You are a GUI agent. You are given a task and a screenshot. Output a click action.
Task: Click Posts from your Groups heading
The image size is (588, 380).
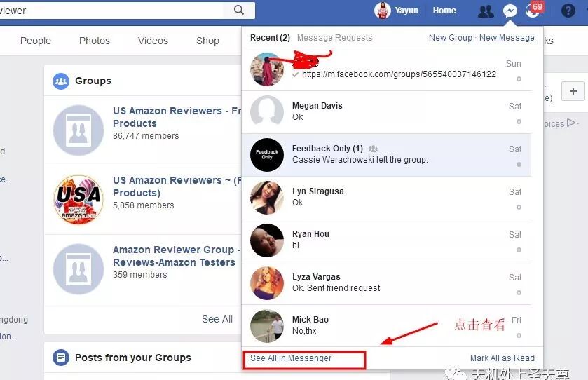[132, 358]
